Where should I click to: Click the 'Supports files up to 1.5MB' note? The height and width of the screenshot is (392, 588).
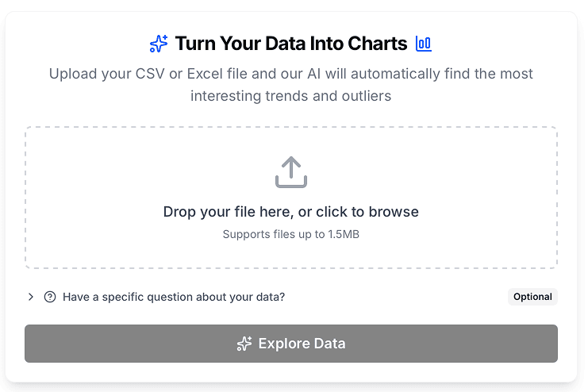290,234
